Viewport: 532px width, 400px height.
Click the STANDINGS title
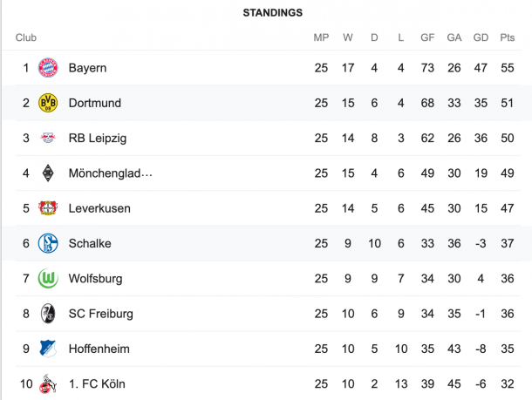tap(272, 13)
